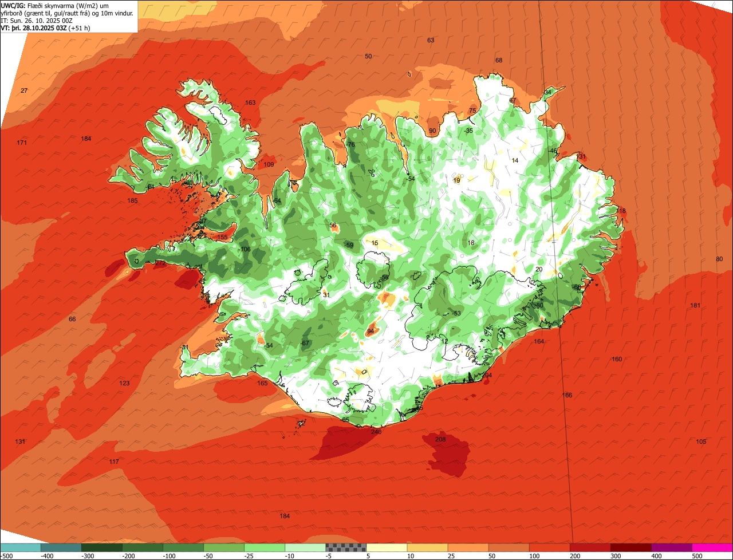Screen dimensions: 733x560
Task: Click the map value 19 in the northern highlands
Action: (456, 180)
